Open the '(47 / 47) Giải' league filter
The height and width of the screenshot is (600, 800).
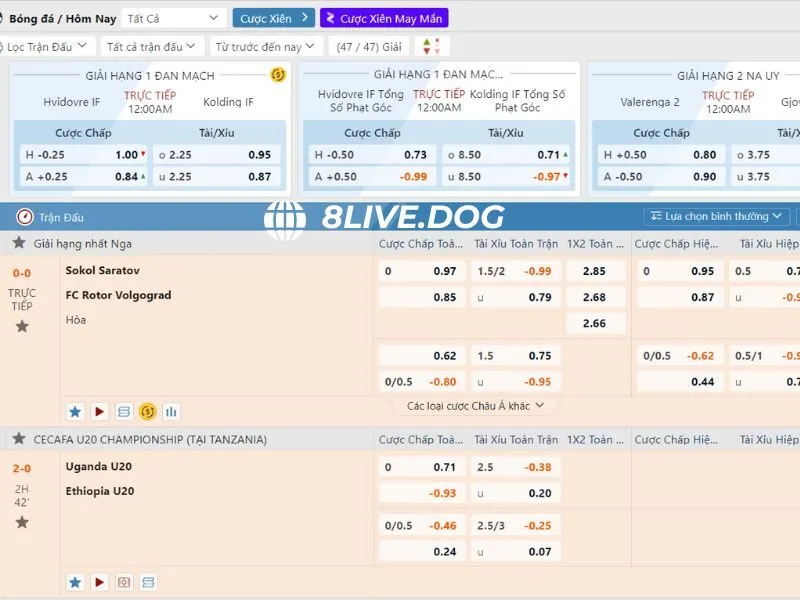point(369,46)
